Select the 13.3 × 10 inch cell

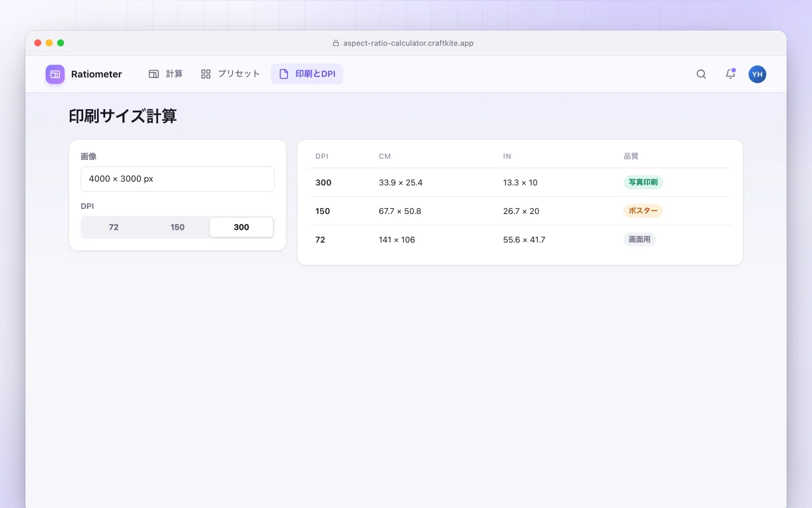[520, 183]
